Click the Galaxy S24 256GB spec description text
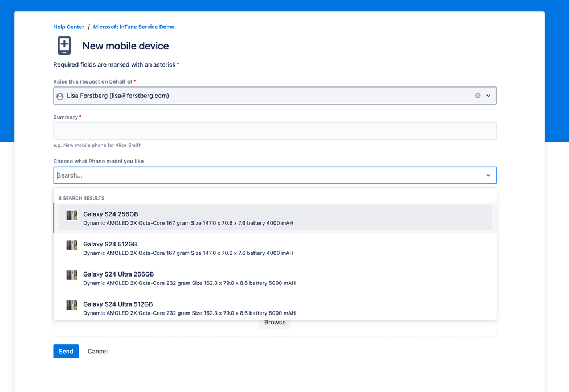Screen dimensions: 569x392 tap(189, 223)
